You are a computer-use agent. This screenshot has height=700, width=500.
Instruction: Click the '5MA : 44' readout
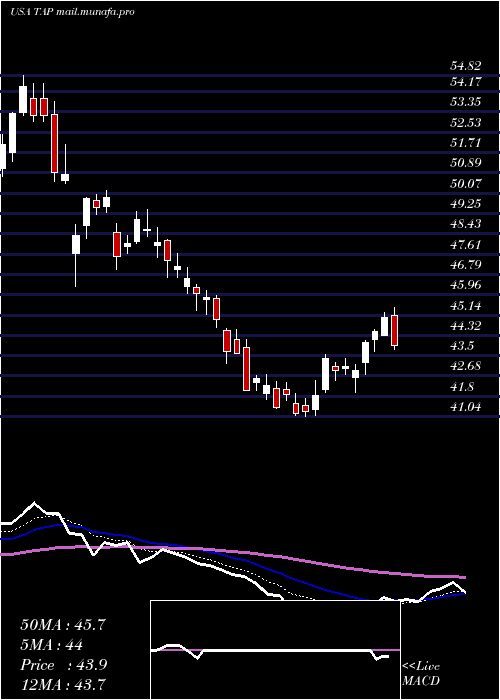52,645
